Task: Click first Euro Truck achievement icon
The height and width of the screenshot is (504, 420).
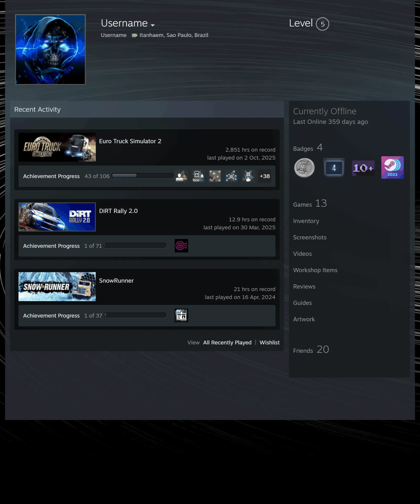Action: tap(181, 176)
